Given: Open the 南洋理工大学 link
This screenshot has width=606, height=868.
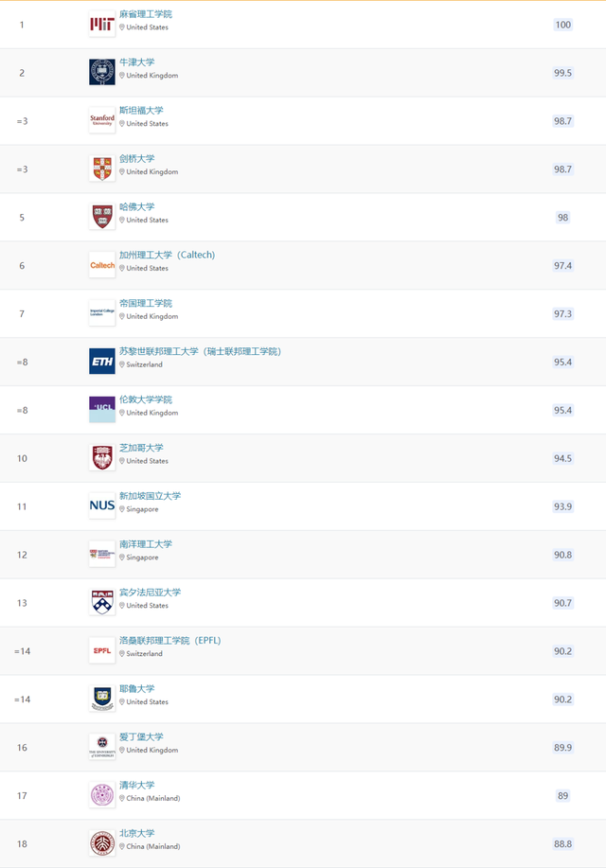Looking at the screenshot, I should (146, 544).
